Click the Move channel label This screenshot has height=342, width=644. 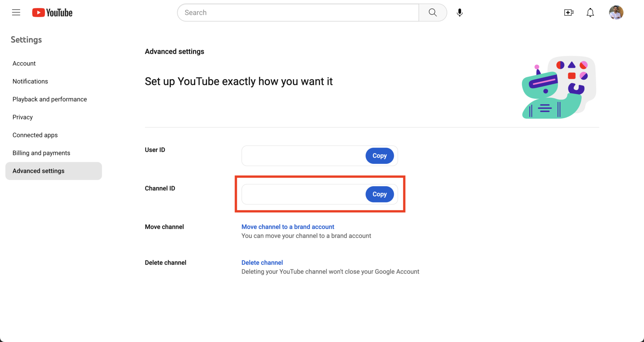tap(164, 227)
